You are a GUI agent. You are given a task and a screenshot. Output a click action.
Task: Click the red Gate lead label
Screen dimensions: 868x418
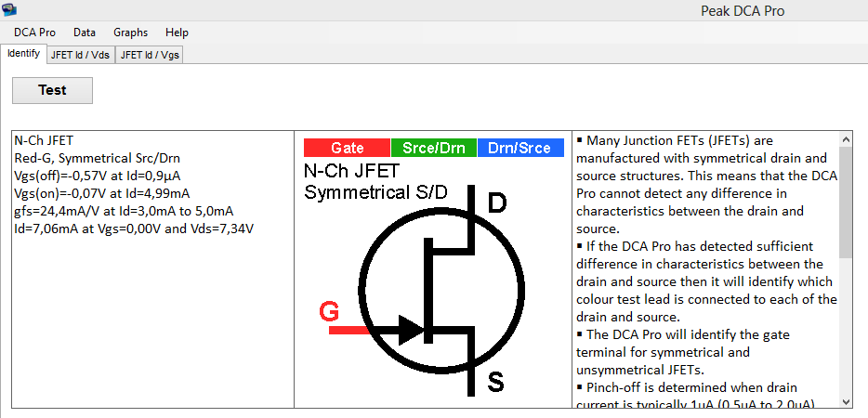pyautogui.click(x=347, y=148)
